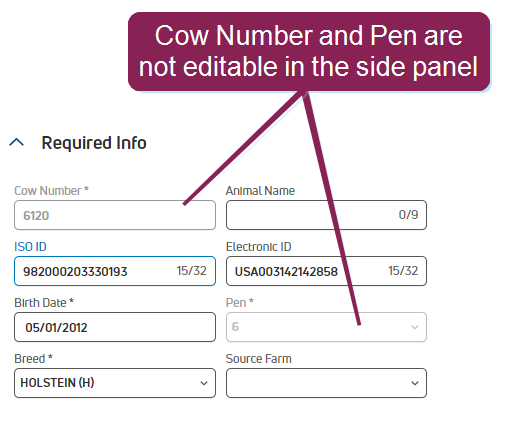The height and width of the screenshot is (425, 506).
Task: Click the Birth Date field 05/01/2012
Action: [x=115, y=327]
